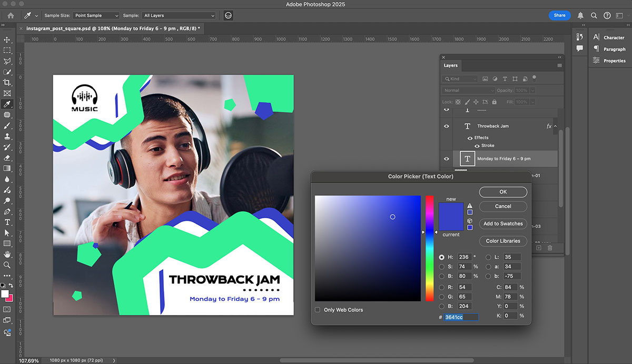
Task: Select the Crop tool in the toolbar
Action: click(x=7, y=83)
